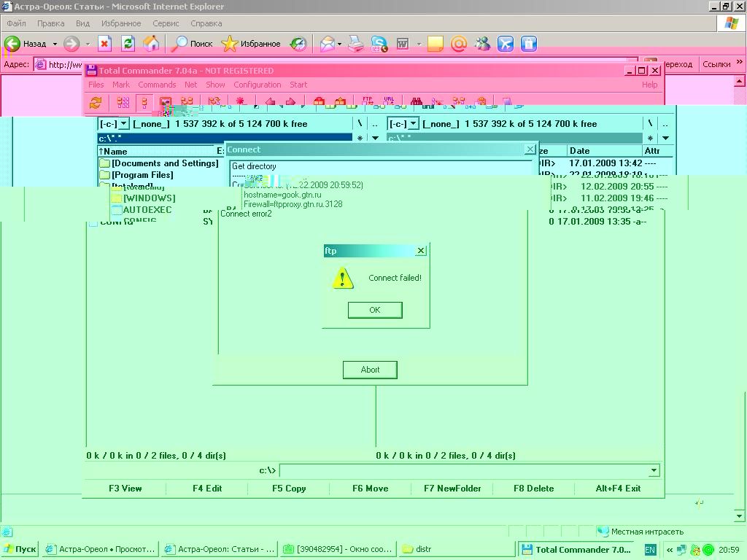Open IE Mail button dropdown arrow
The height and width of the screenshot is (560, 747).
(x=339, y=44)
